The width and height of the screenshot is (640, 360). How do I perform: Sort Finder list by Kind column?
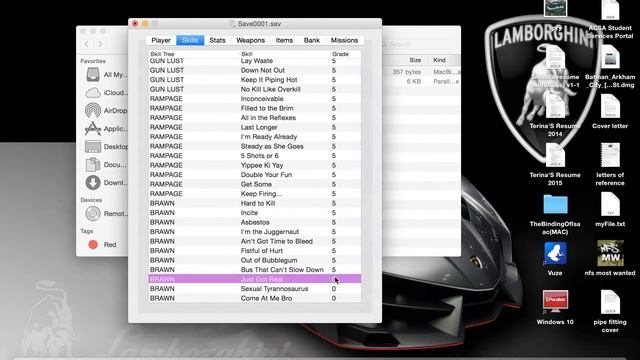point(439,60)
